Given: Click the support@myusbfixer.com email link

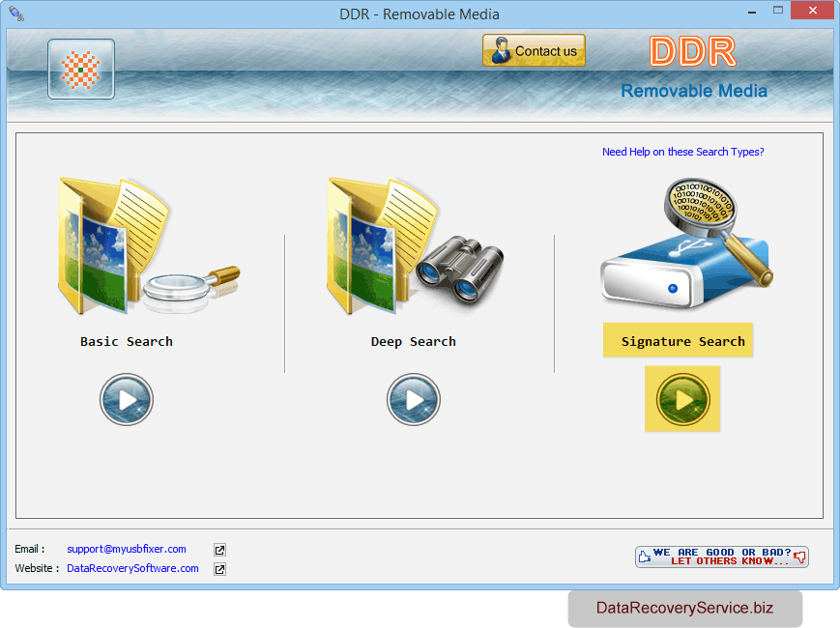Looking at the screenshot, I should [x=127, y=549].
